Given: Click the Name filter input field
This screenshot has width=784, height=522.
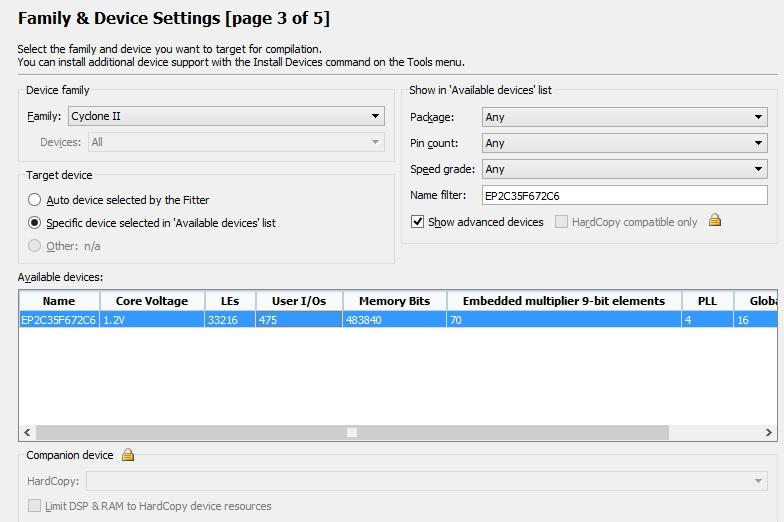Looking at the screenshot, I should click(624, 196).
